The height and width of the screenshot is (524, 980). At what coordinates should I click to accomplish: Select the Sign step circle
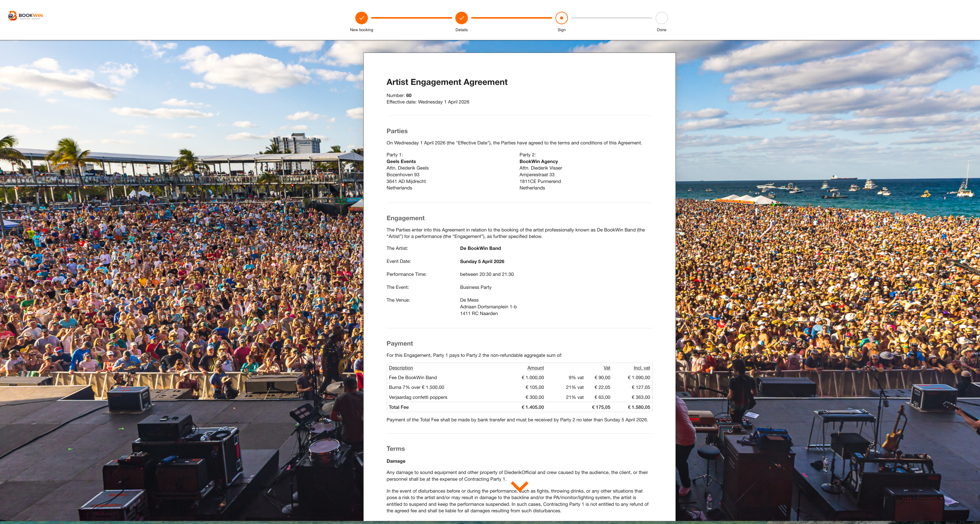click(x=561, y=18)
